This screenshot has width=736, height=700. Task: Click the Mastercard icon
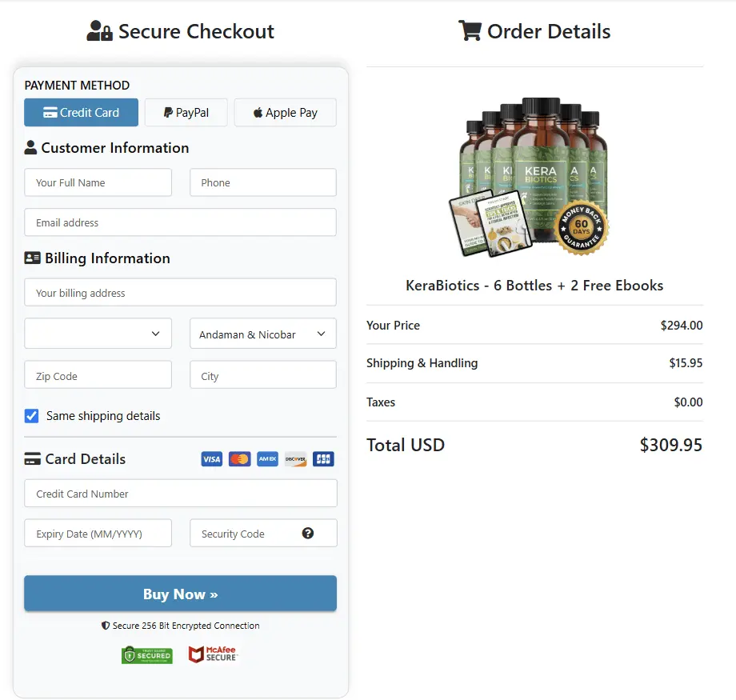click(239, 459)
